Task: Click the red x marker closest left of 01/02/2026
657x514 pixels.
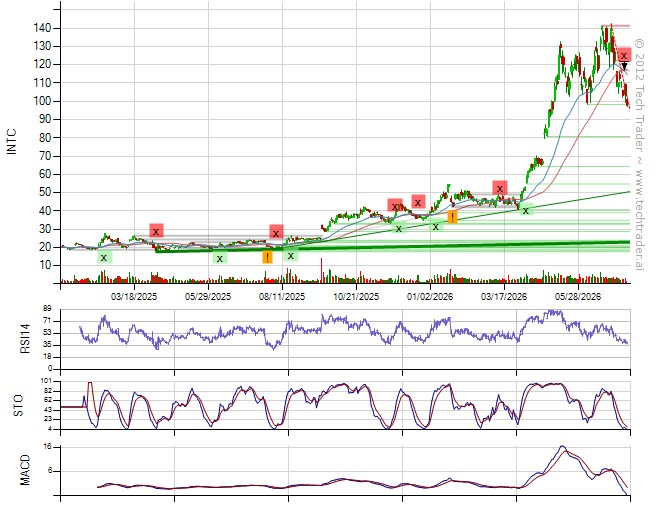Action: point(418,202)
